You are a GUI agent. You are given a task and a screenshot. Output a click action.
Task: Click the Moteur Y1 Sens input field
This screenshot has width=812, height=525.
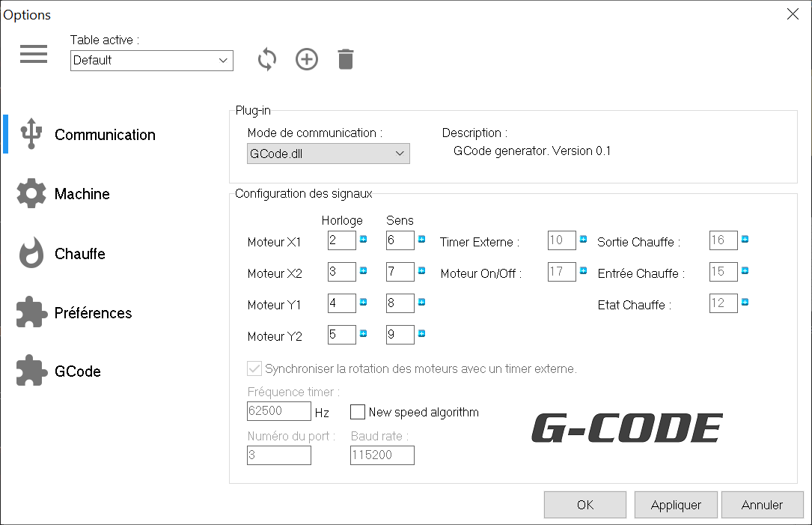(x=400, y=303)
